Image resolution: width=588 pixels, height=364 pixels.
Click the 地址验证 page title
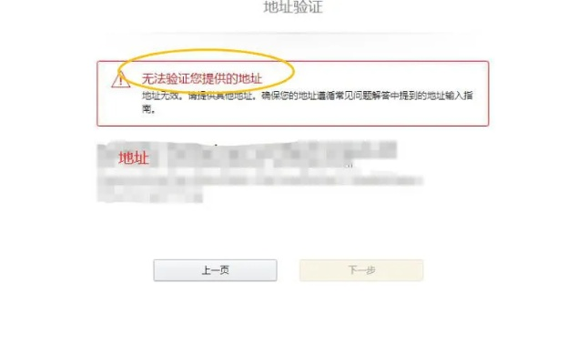coord(293,6)
